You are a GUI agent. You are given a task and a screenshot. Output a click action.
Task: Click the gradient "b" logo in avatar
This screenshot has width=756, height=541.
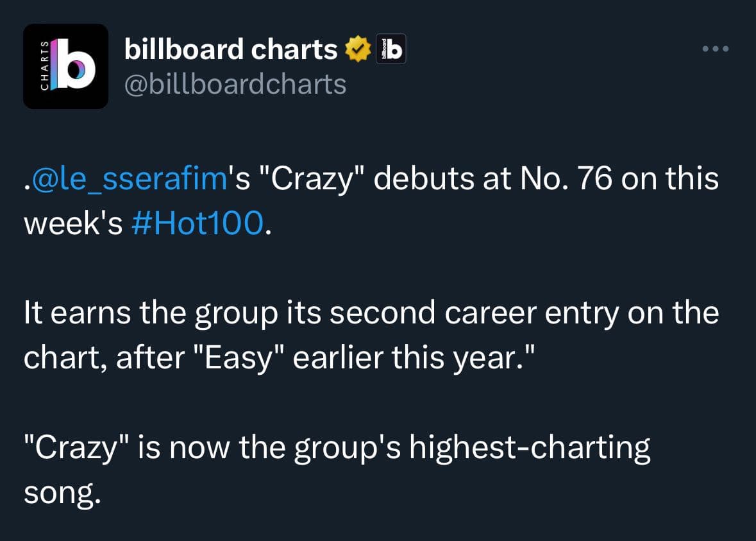pyautogui.click(x=73, y=65)
